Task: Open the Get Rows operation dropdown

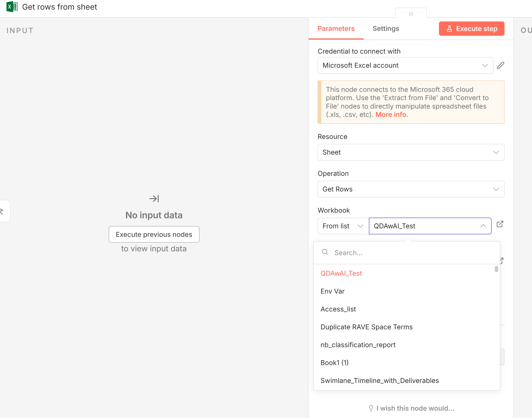Action: pyautogui.click(x=411, y=189)
